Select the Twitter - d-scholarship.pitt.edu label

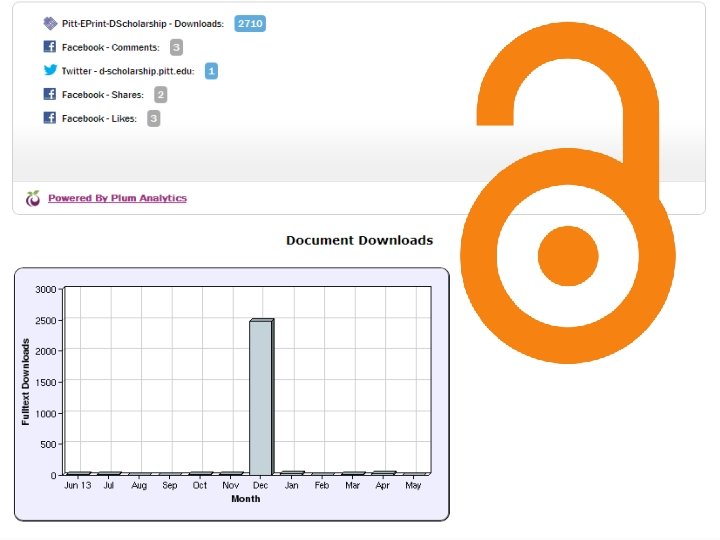pos(128,71)
